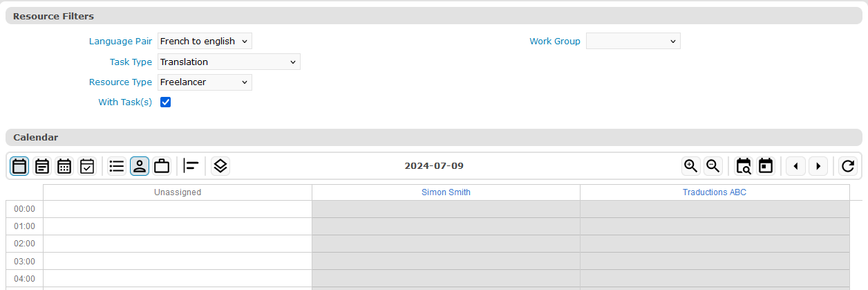Expand the Task Type dropdown
This screenshot has width=868, height=290.
(229, 62)
